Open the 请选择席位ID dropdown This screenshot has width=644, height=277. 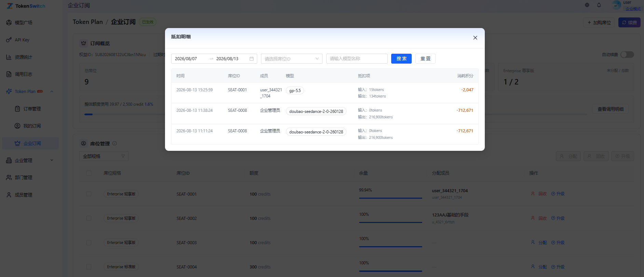pyautogui.click(x=291, y=59)
